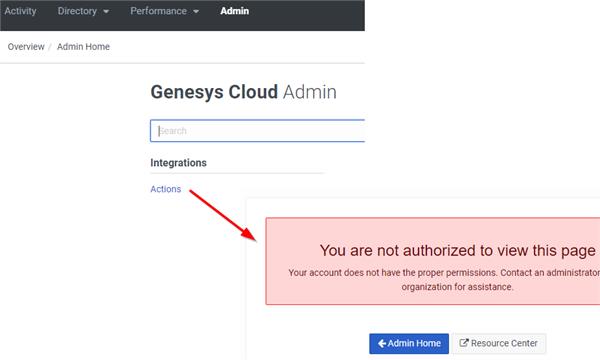
Task: Click the Integrations section heading
Action: [x=178, y=163]
